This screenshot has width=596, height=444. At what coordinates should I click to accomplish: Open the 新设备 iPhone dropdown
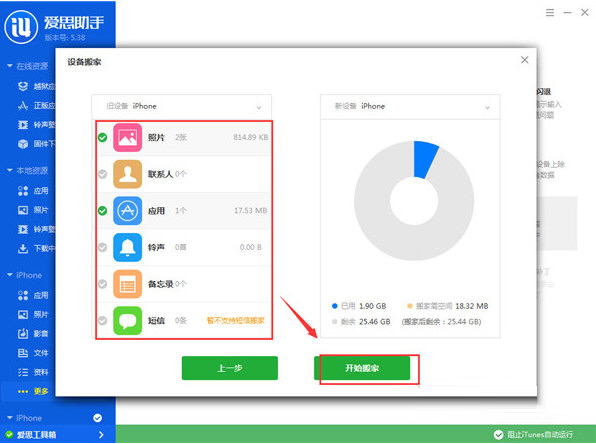pos(410,106)
